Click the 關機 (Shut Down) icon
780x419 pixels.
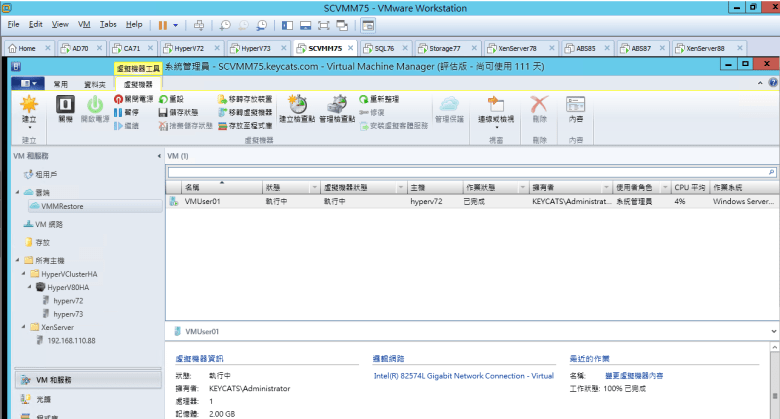pos(65,106)
